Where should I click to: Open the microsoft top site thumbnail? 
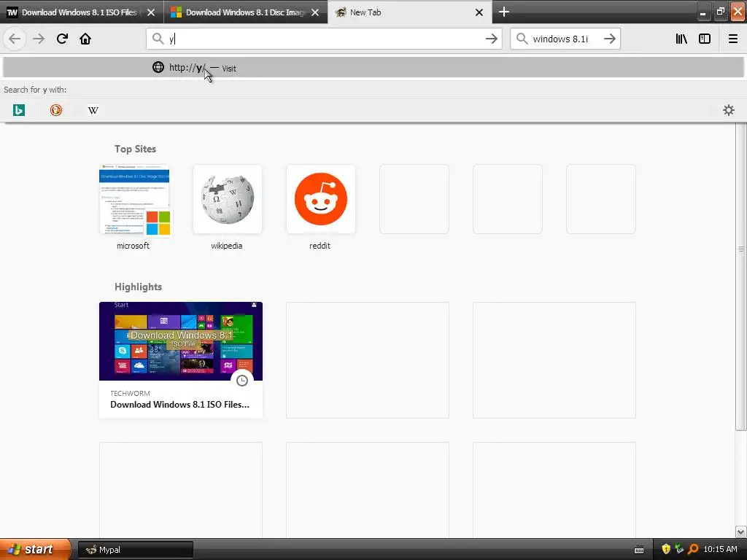pos(134,199)
